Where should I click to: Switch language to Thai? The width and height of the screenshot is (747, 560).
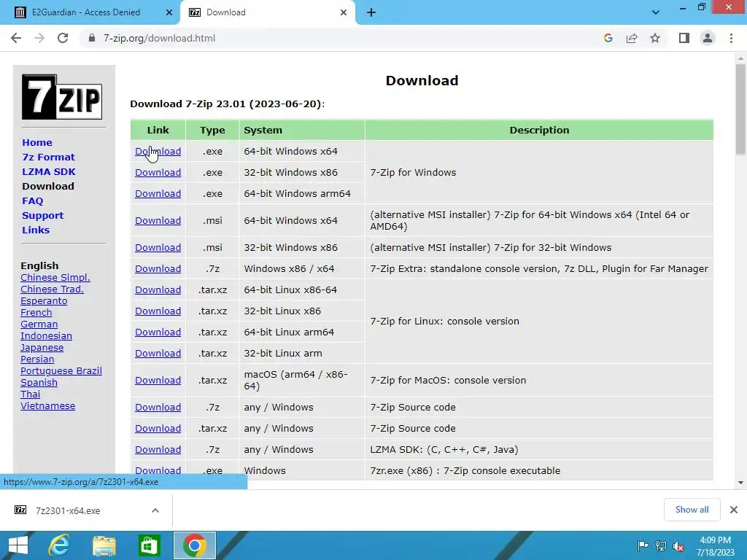pyautogui.click(x=31, y=394)
